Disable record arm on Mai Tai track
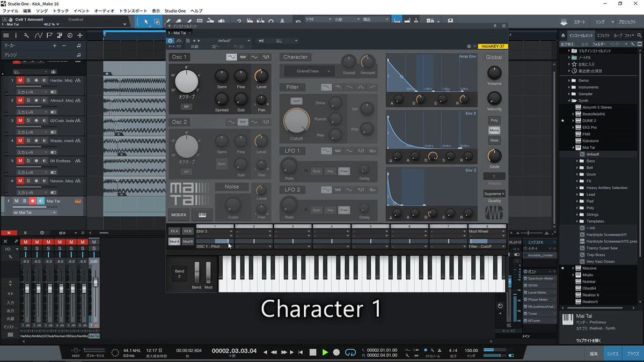The width and height of the screenshot is (644, 362). [33, 201]
